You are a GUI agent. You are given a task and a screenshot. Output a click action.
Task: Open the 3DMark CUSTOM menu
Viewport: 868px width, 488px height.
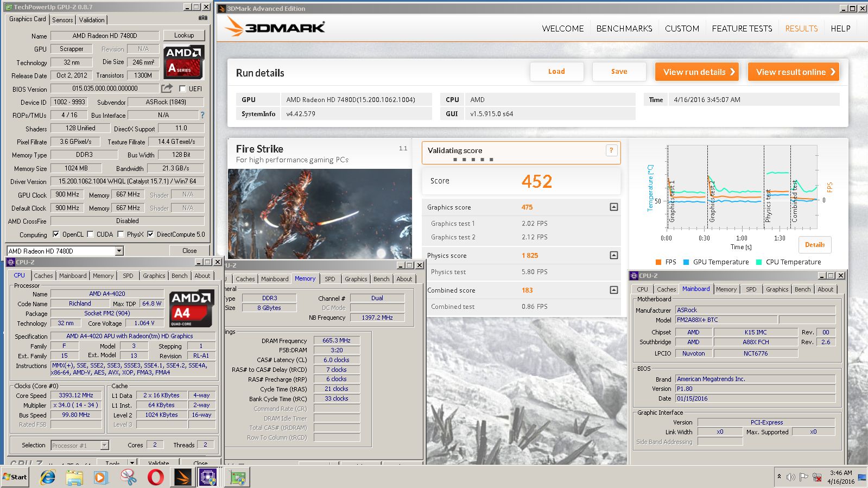click(682, 28)
